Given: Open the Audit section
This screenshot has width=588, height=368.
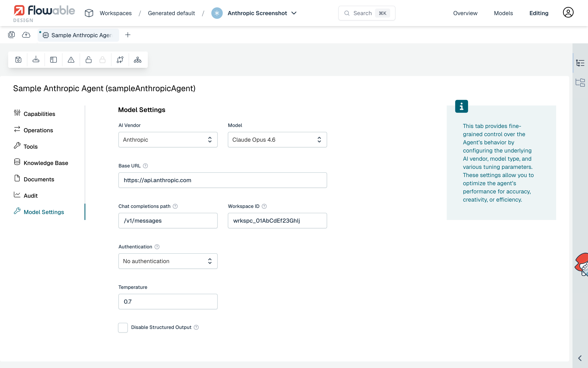Looking at the screenshot, I should pos(26,195).
